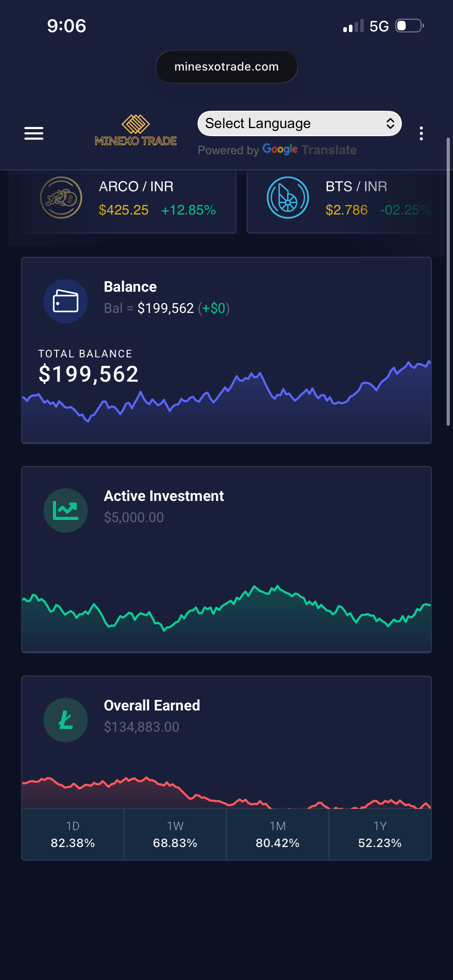The width and height of the screenshot is (453, 980).
Task: Switch to the 1Y earnings period
Action: tap(380, 834)
